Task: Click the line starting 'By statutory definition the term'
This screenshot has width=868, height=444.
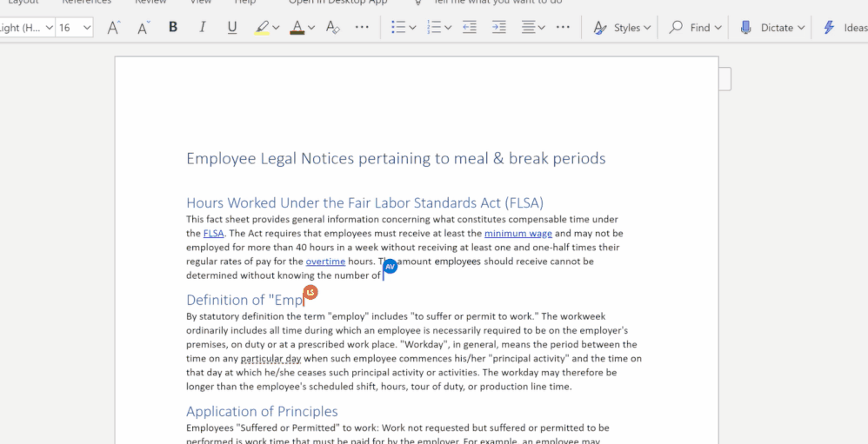Action: [x=396, y=317]
